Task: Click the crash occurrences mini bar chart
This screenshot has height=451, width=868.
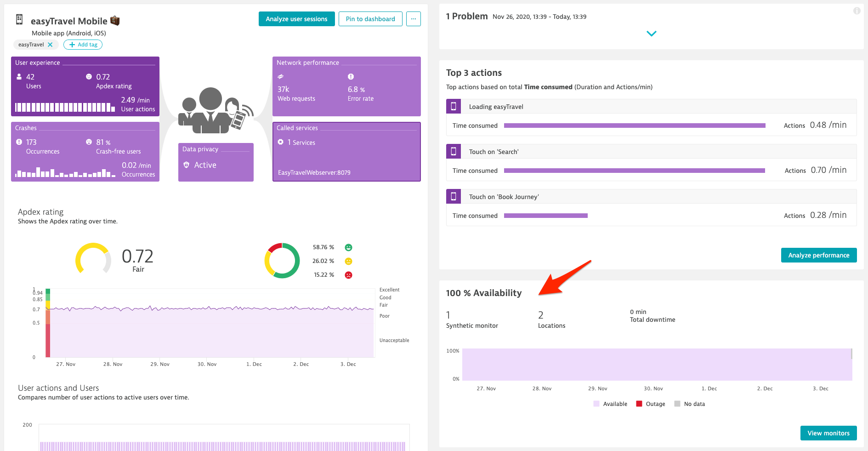Action: coord(65,173)
